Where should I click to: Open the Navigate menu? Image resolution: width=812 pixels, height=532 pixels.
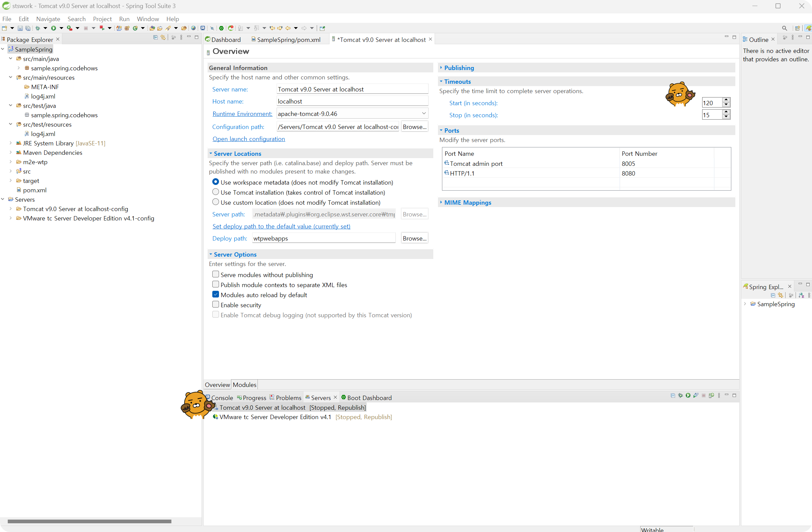click(48, 19)
